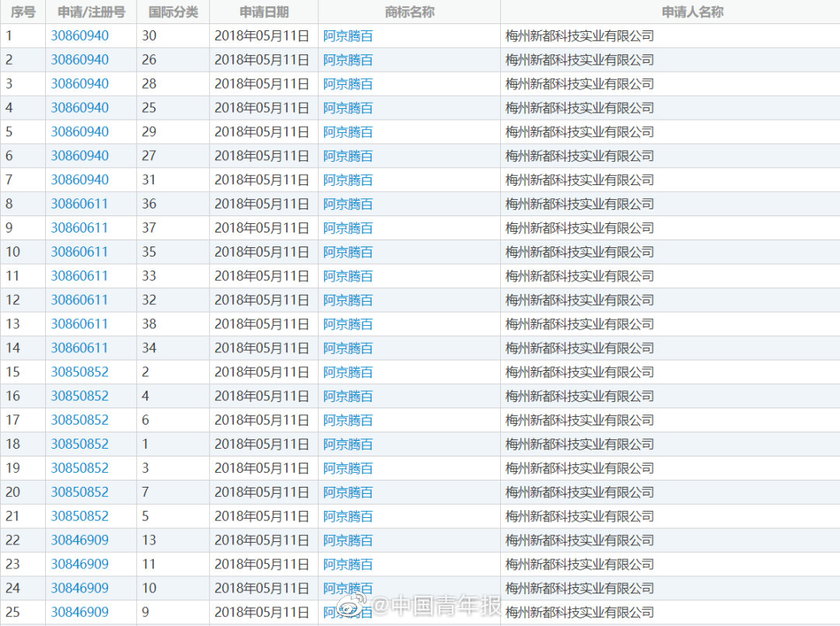
Task: Open registration number 30846909 in row 25
Action: click(79, 612)
